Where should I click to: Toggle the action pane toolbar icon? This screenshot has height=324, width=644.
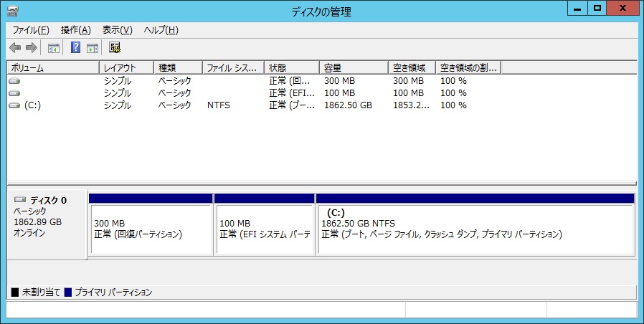click(92, 48)
